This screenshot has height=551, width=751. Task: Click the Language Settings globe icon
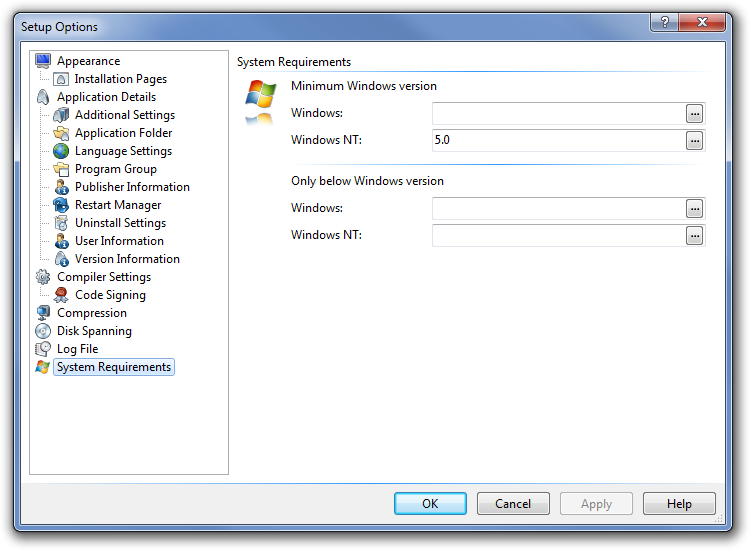(x=61, y=151)
